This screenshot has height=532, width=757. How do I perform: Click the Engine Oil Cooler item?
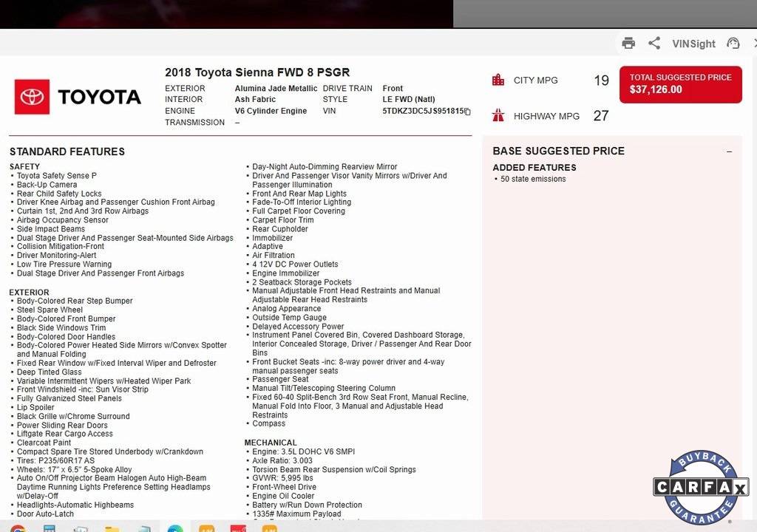click(283, 497)
